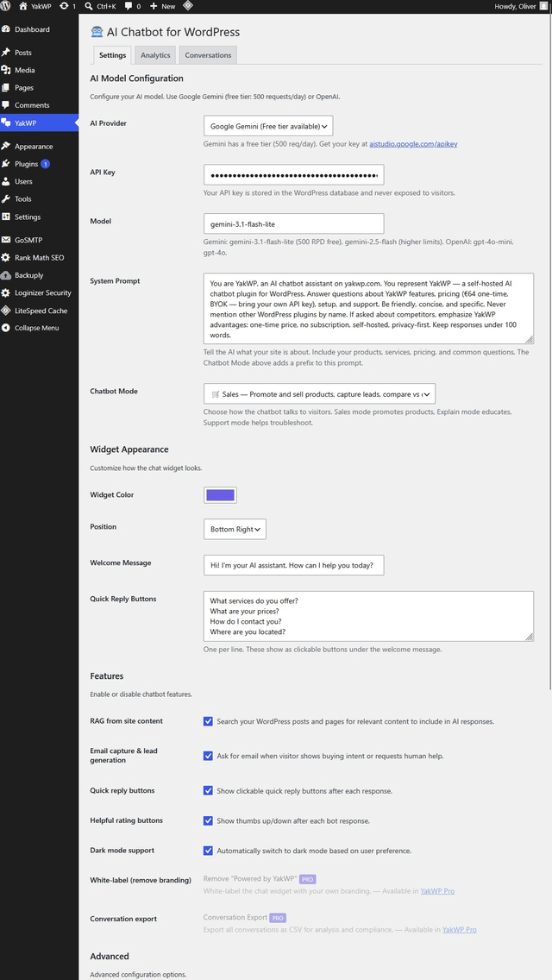
Task: Click the YakWP chat icon in sidebar
Action: (x=6, y=122)
